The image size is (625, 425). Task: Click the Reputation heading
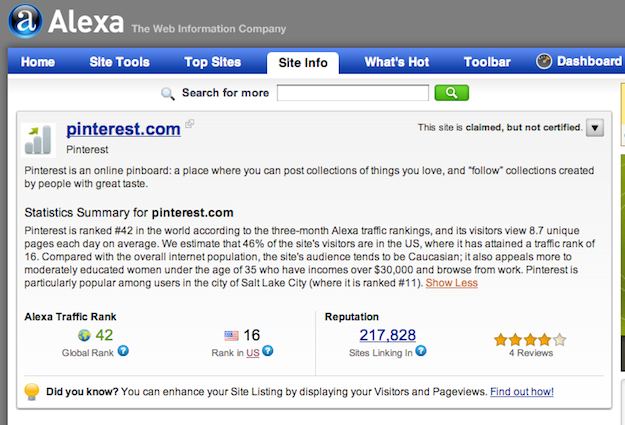click(x=352, y=317)
